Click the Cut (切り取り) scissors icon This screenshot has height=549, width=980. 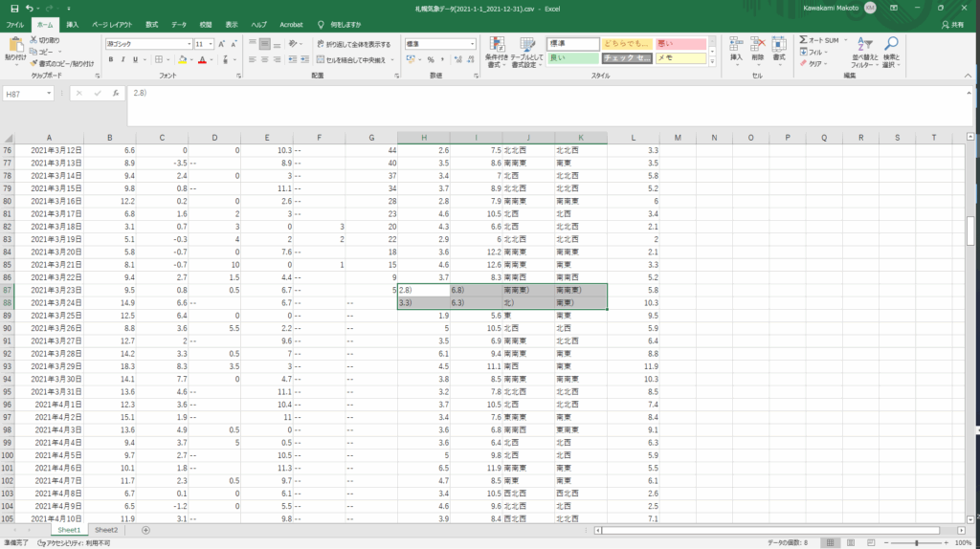[x=33, y=40]
